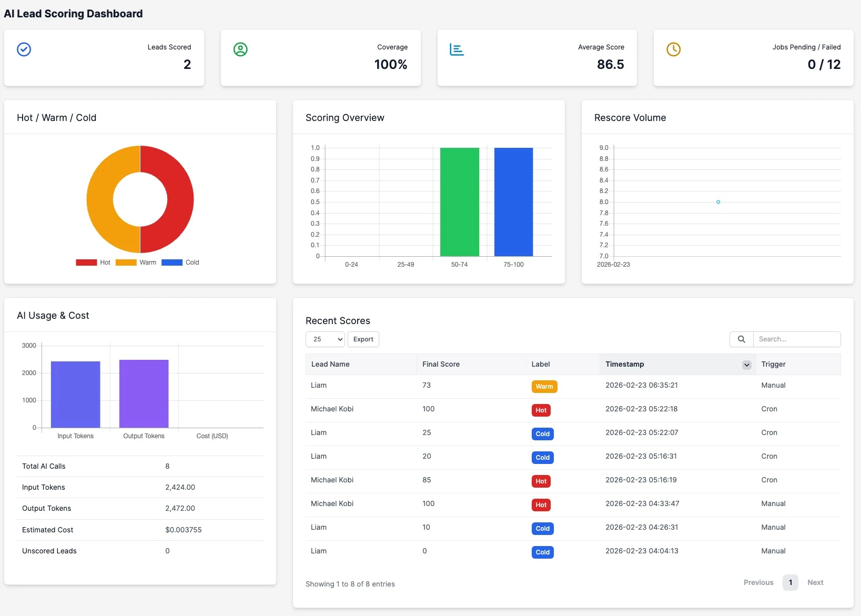Open the entries-per-page dropdown showing 25
The image size is (861, 616).
pyautogui.click(x=325, y=339)
